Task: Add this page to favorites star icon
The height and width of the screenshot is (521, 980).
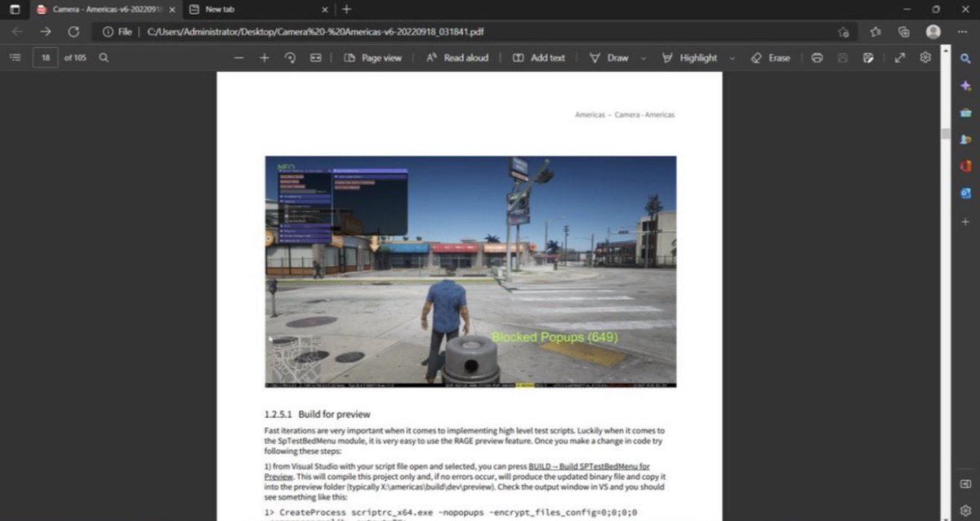Action: click(x=844, y=32)
